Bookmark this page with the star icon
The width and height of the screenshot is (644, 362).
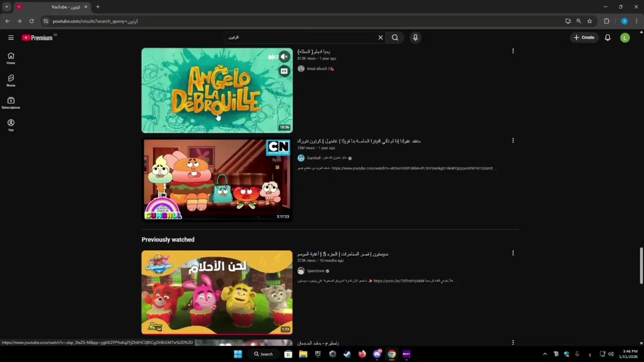(590, 21)
